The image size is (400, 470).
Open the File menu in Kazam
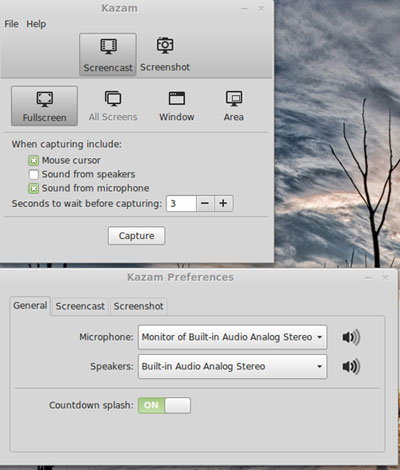pos(11,24)
